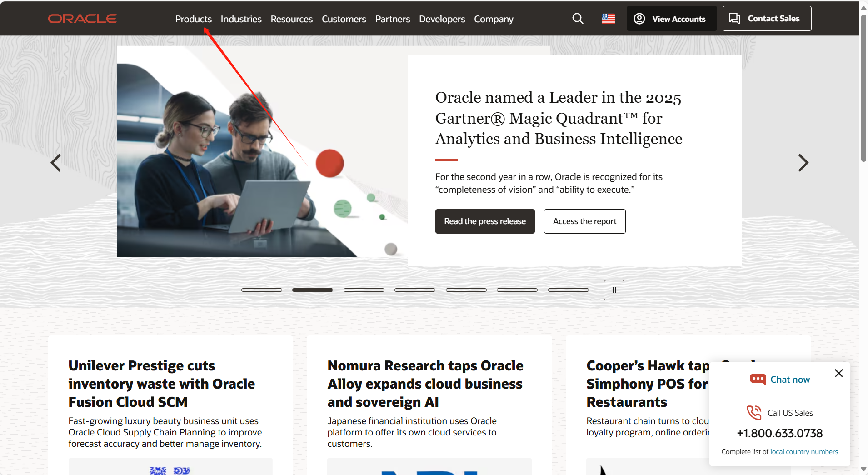Click the View Accounts button

click(672, 19)
